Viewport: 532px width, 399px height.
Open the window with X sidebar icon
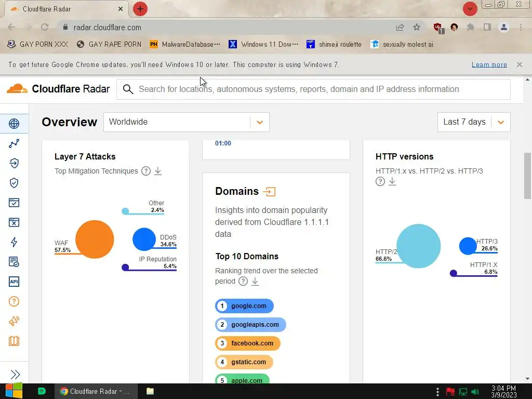tap(14, 222)
